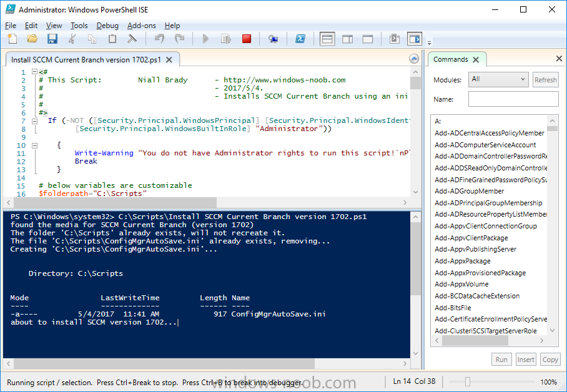The image size is (567, 392).
Task: Run Script green play icon
Action: [205, 39]
